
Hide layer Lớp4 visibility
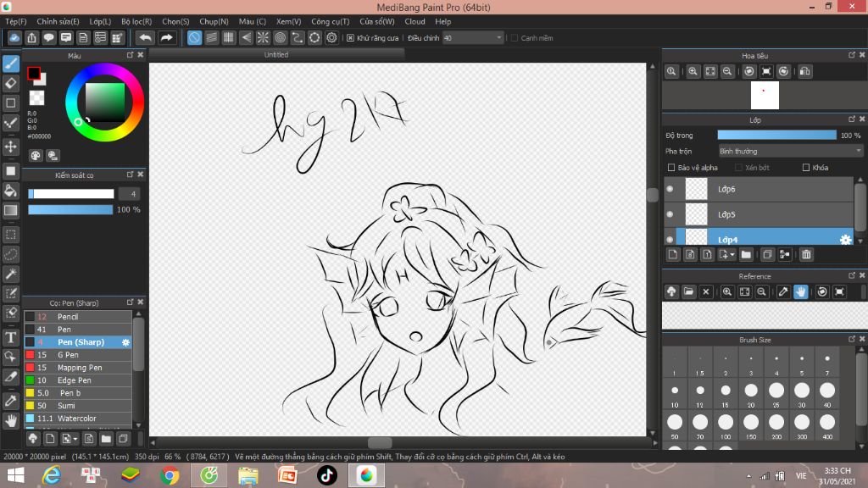point(670,239)
